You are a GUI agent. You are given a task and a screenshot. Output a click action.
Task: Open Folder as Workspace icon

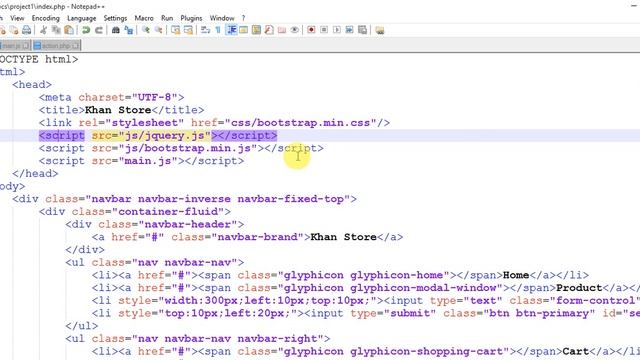[x=282, y=30]
